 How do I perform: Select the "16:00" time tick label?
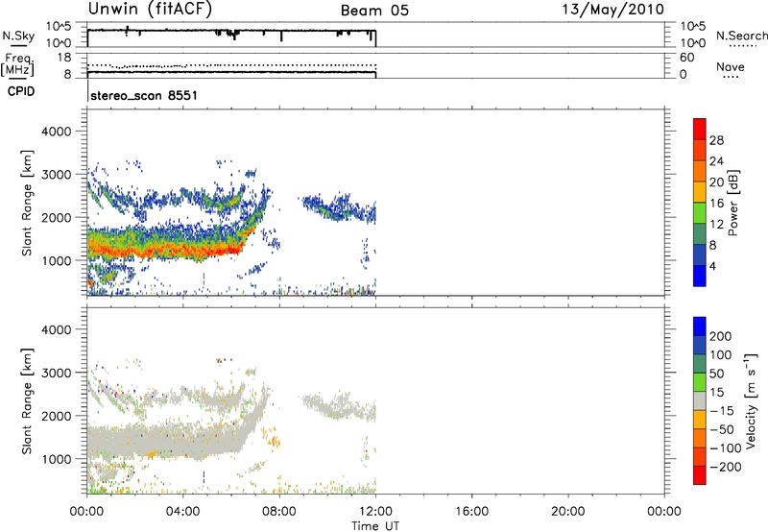471,512
